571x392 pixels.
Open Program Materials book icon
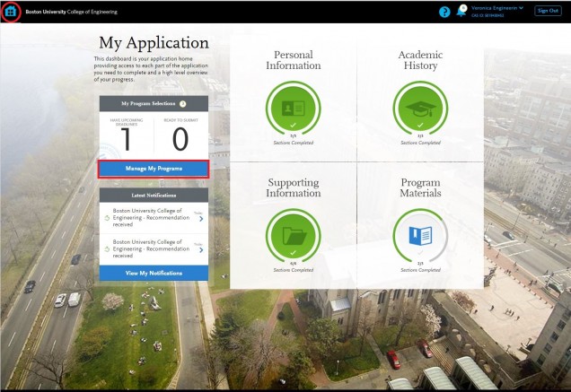click(x=420, y=236)
